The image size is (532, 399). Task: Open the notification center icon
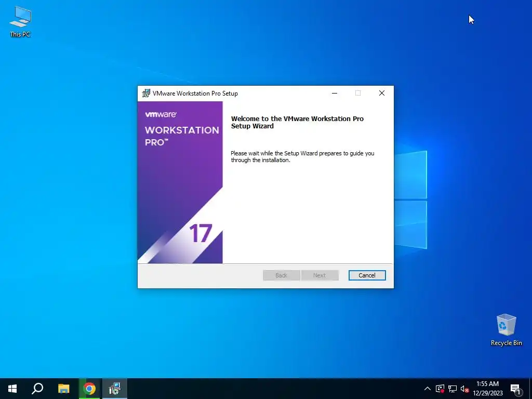tap(516, 389)
